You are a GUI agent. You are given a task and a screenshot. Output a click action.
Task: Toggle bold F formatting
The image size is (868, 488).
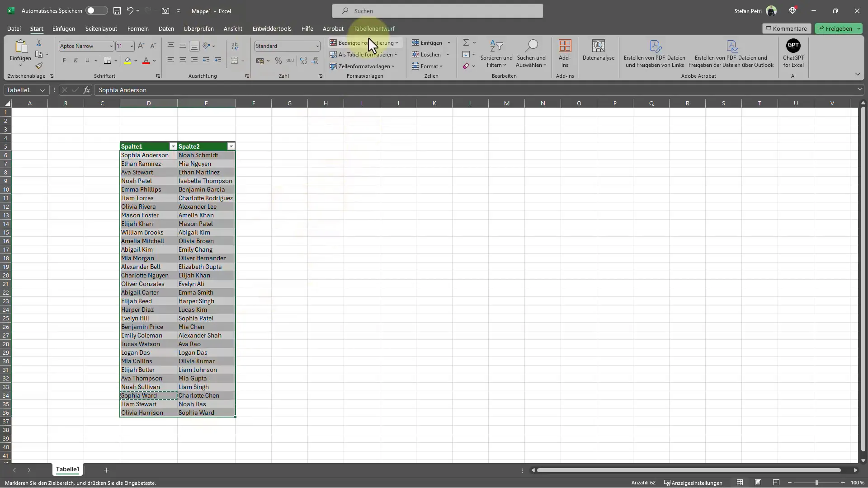[64, 61]
